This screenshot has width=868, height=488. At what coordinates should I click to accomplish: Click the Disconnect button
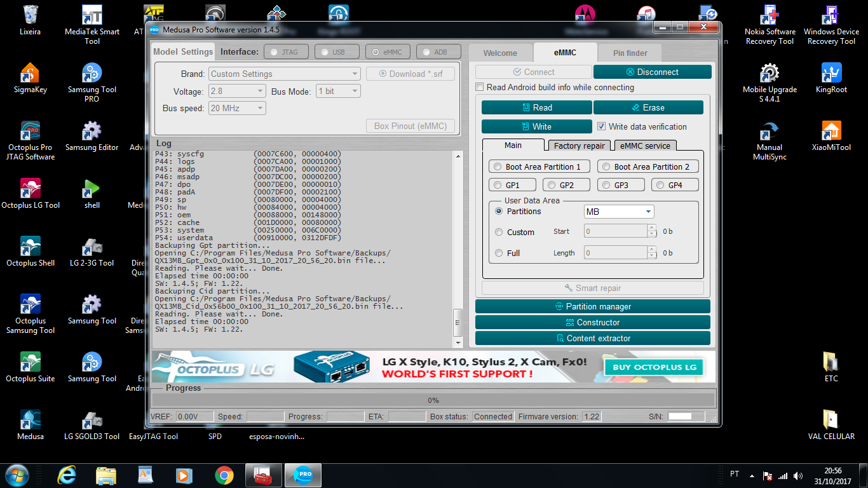coord(653,72)
